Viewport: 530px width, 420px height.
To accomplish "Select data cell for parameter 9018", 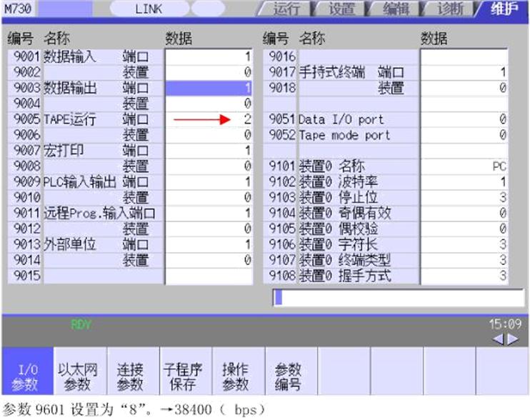I will (x=464, y=88).
